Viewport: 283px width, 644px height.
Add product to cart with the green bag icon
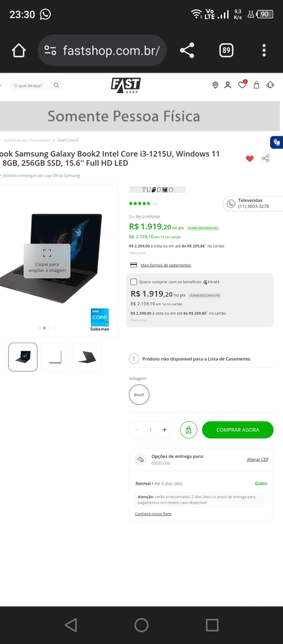click(188, 430)
